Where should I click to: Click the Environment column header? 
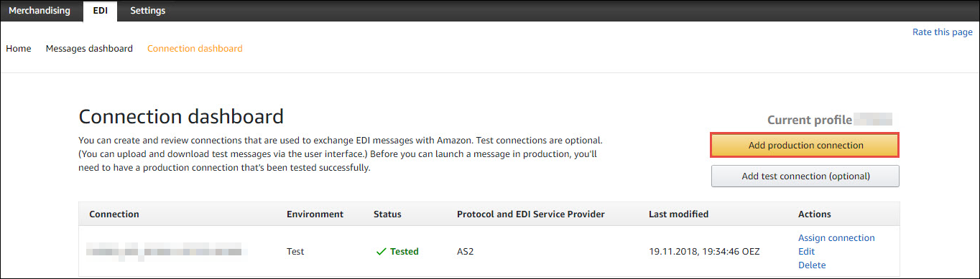point(315,214)
